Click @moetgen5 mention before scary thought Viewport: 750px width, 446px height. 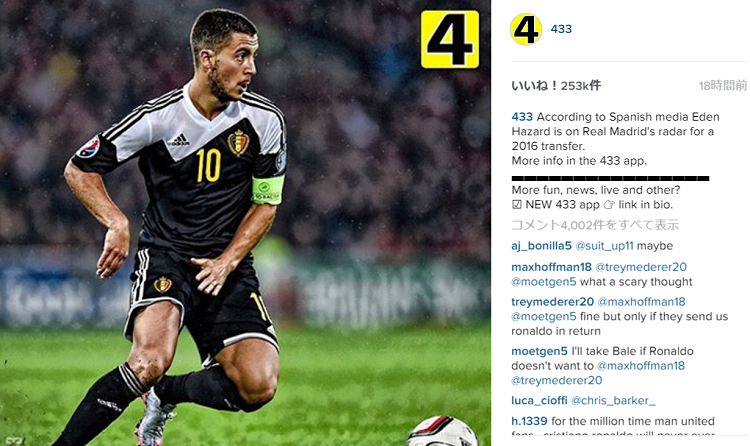544,282
